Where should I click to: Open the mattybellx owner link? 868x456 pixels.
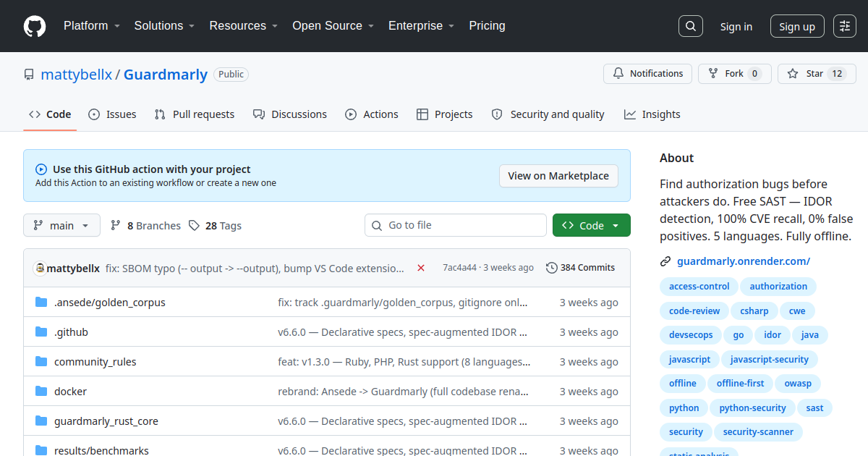tap(77, 75)
